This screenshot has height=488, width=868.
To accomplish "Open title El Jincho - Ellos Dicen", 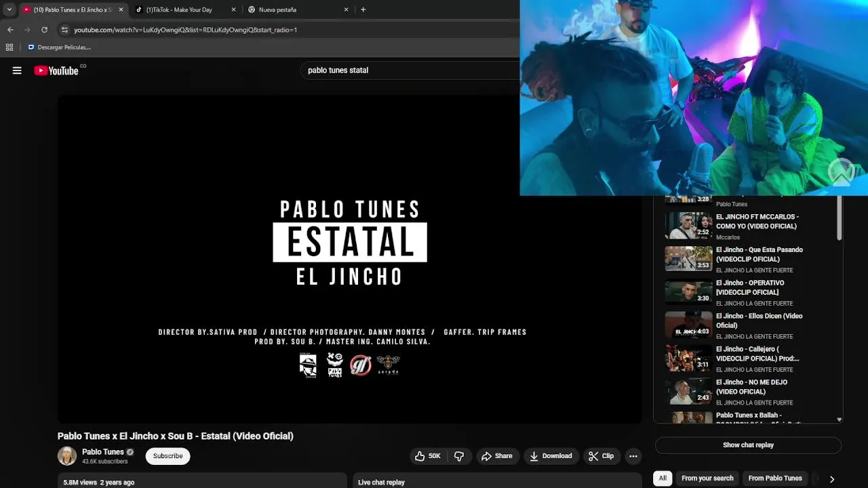I will pos(759,321).
